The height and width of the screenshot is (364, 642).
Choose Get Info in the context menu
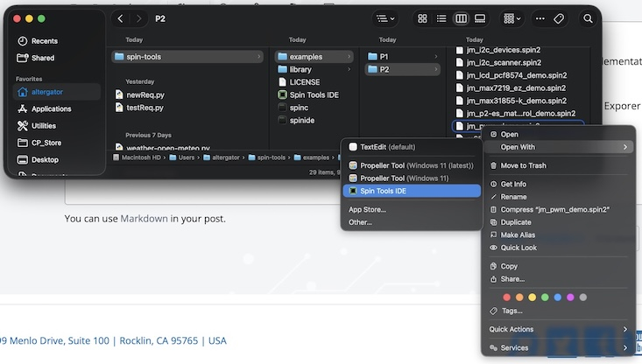(513, 184)
